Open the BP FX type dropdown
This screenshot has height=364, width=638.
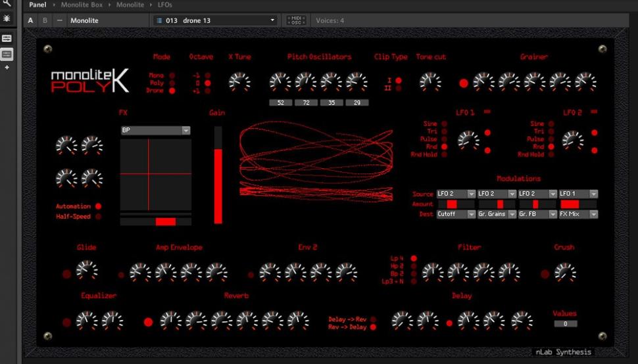155,131
